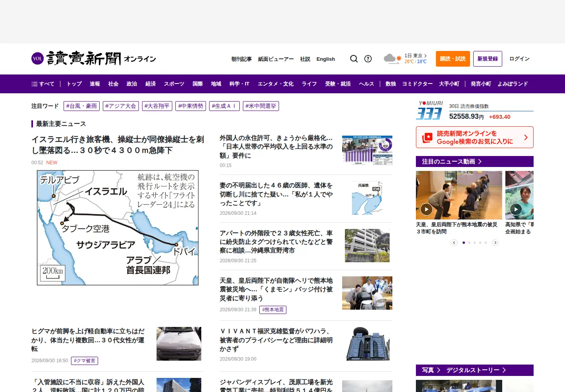Click the Google favorites bookmark icon banner
The image size is (565, 392).
475,137
